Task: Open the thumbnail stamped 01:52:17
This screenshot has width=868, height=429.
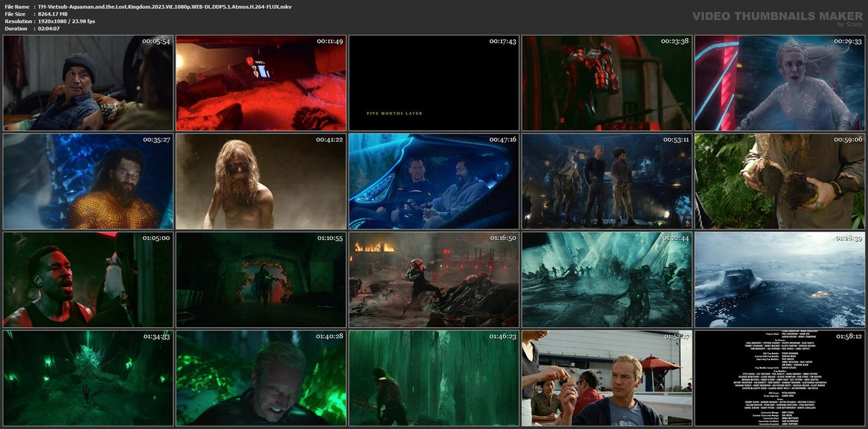Action: click(x=607, y=378)
